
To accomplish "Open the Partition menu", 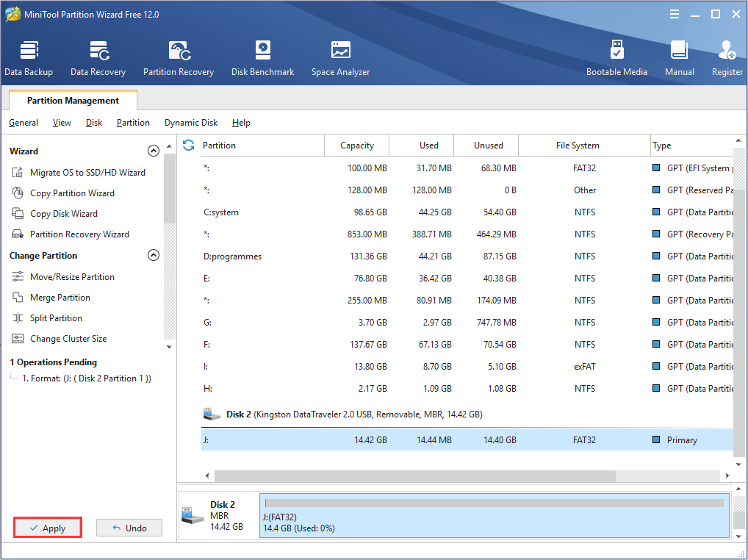I will point(133,123).
